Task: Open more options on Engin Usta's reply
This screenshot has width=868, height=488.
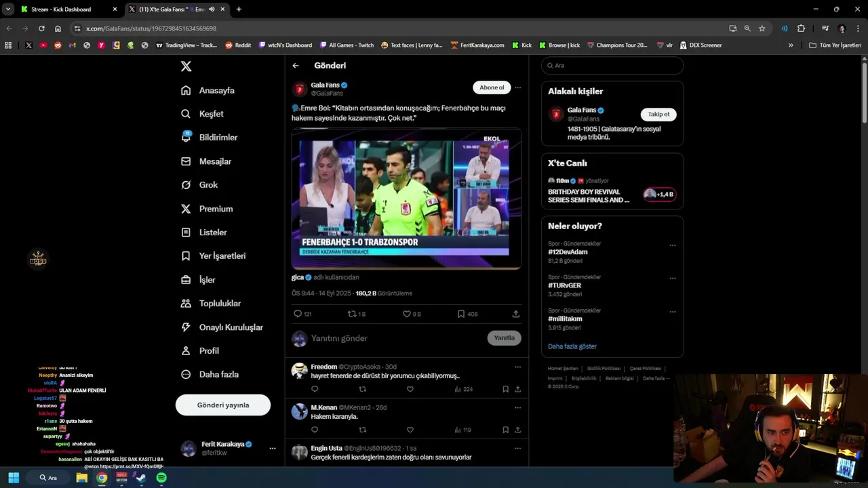Action: (517, 448)
